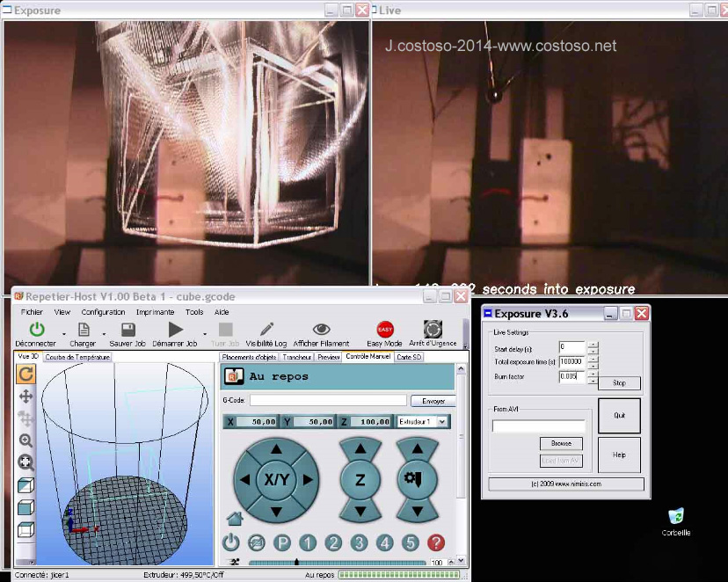Toggle Easy Mode red button
The height and width of the screenshot is (582, 728).
(385, 330)
